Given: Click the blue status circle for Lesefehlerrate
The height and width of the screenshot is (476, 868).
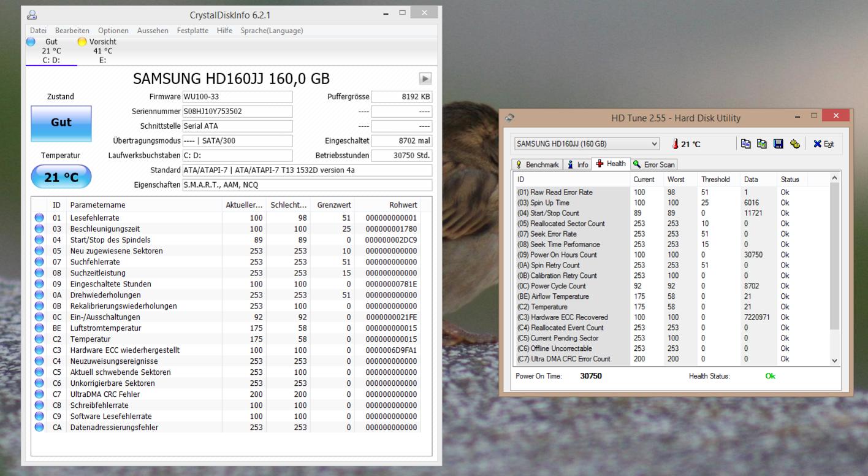Looking at the screenshot, I should (39, 218).
